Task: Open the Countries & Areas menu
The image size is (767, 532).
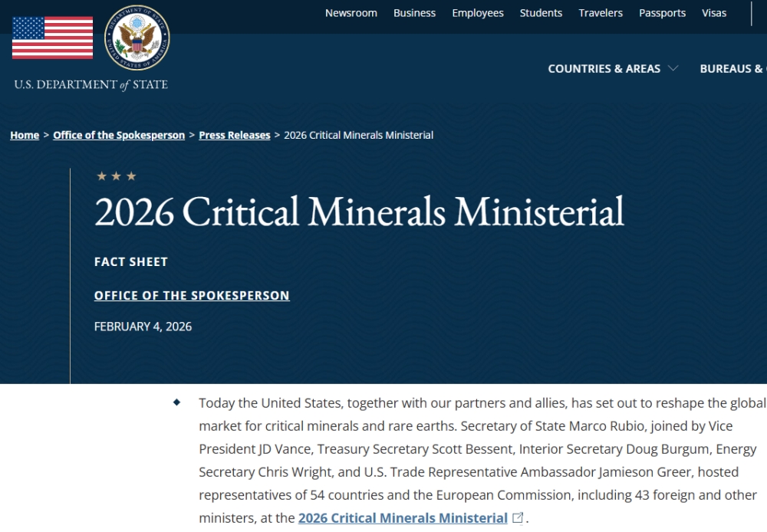Action: [x=604, y=68]
